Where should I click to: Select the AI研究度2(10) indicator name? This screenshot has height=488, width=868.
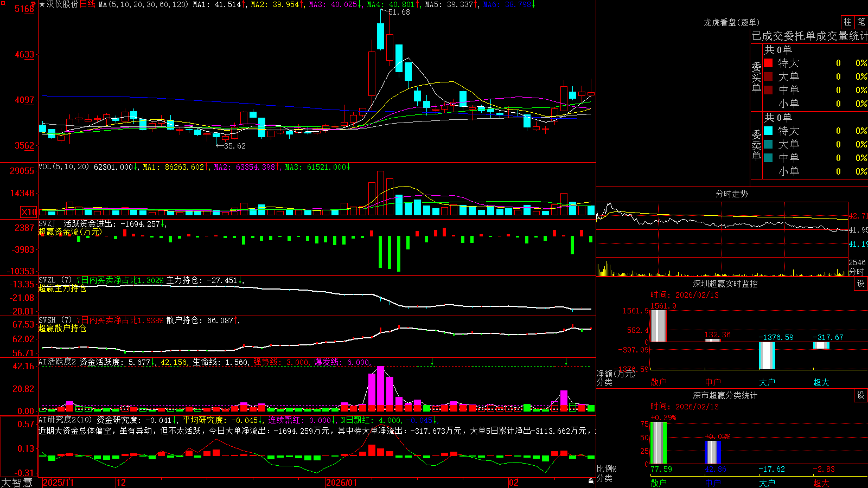pyautogui.click(x=65, y=420)
